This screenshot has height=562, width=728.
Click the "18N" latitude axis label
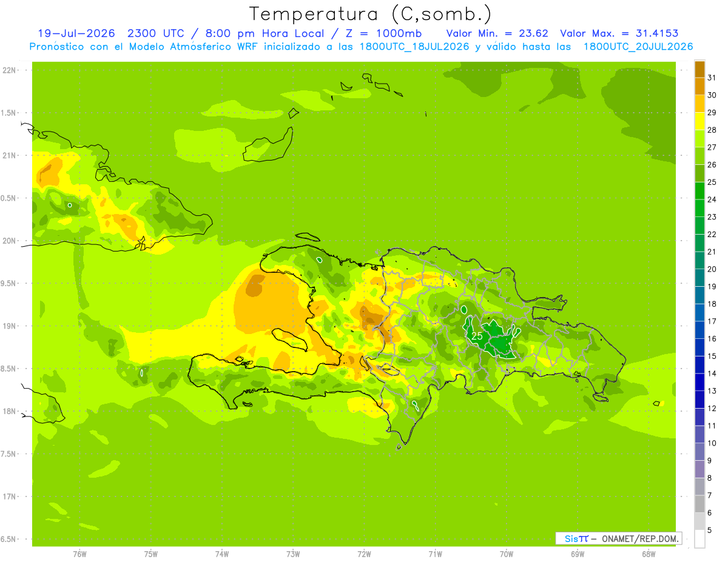pyautogui.click(x=8, y=411)
